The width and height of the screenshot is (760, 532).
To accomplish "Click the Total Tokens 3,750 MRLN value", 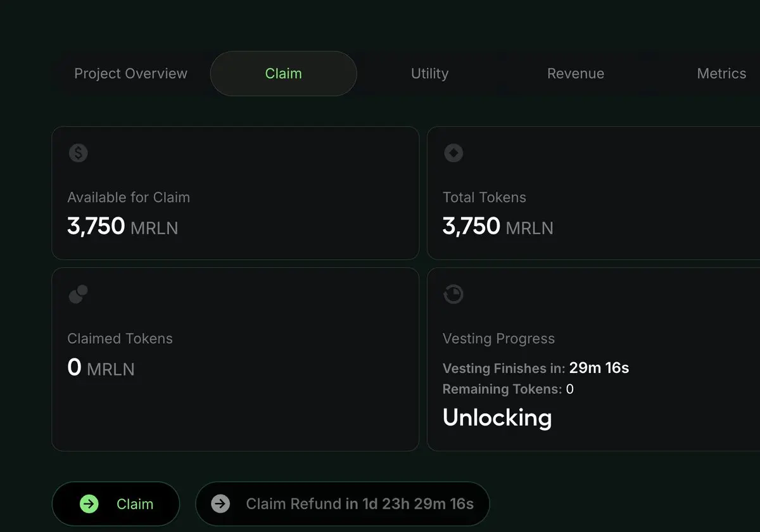I will tap(498, 226).
